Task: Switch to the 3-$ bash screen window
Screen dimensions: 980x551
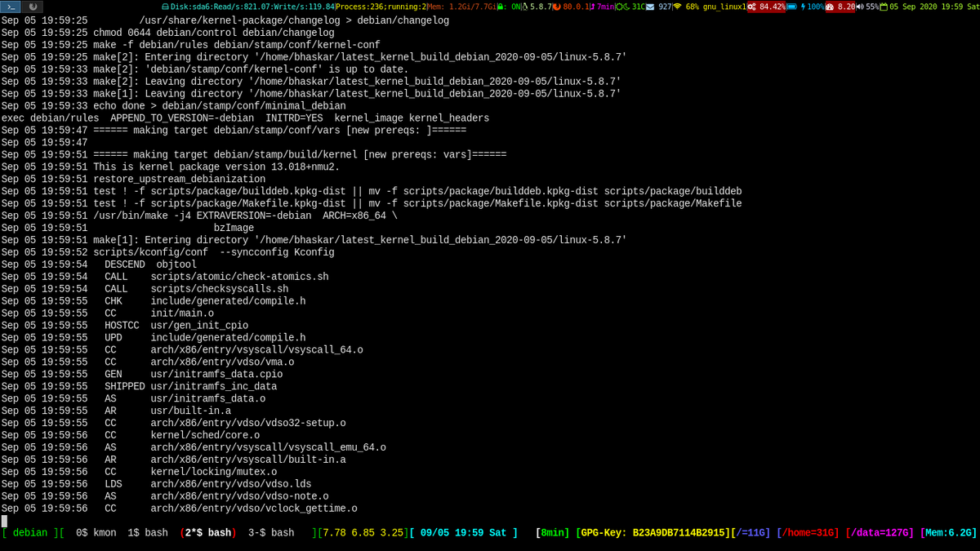Action: click(271, 533)
